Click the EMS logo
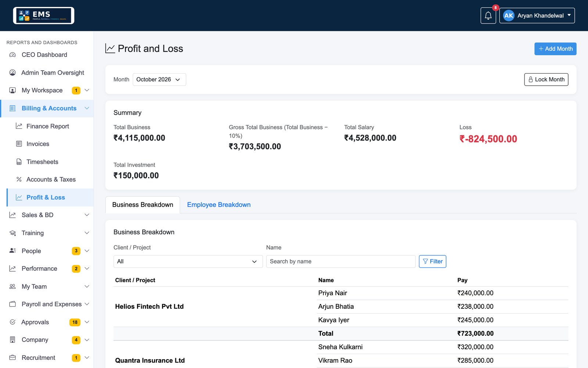This screenshot has height=368, width=588. click(x=44, y=15)
